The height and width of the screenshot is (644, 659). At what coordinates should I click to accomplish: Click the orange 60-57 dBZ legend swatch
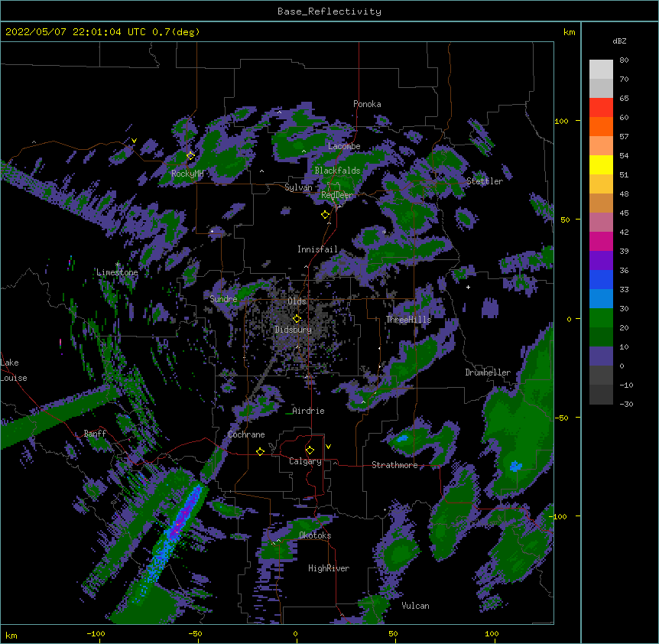point(601,126)
